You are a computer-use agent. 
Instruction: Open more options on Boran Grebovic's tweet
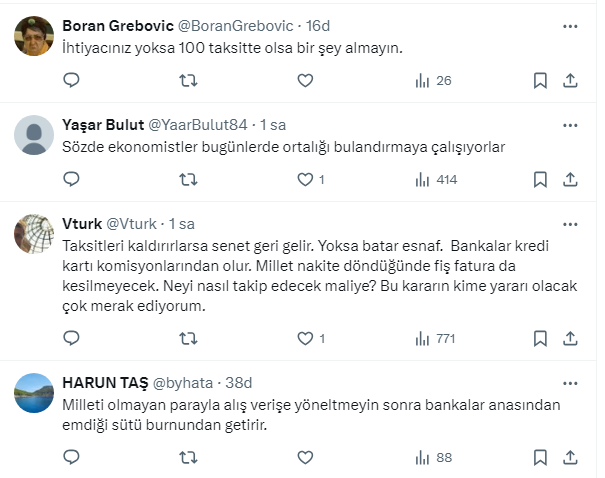point(571,24)
